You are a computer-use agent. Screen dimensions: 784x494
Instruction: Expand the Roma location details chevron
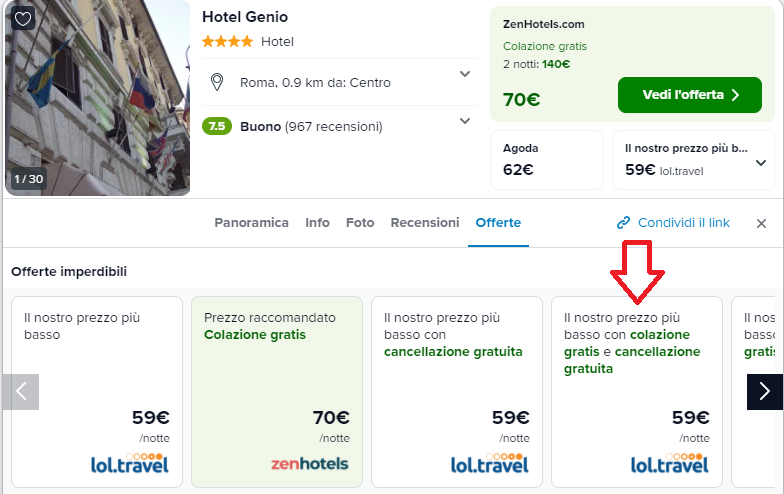coord(465,74)
